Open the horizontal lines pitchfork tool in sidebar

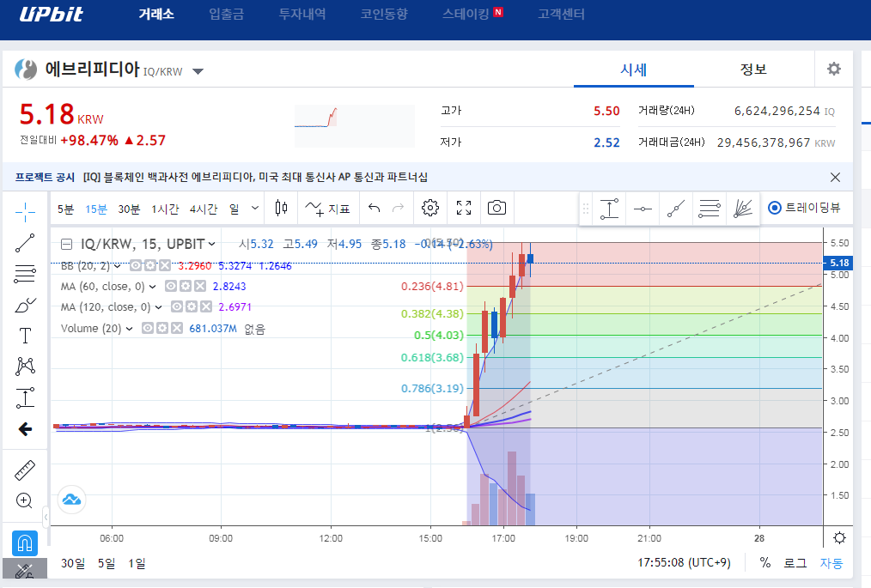click(x=25, y=274)
